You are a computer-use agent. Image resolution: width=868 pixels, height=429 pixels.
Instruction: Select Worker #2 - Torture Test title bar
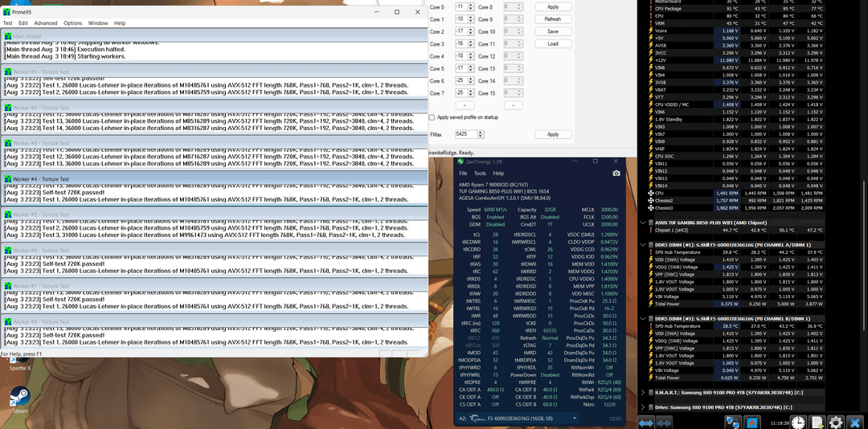[215, 108]
